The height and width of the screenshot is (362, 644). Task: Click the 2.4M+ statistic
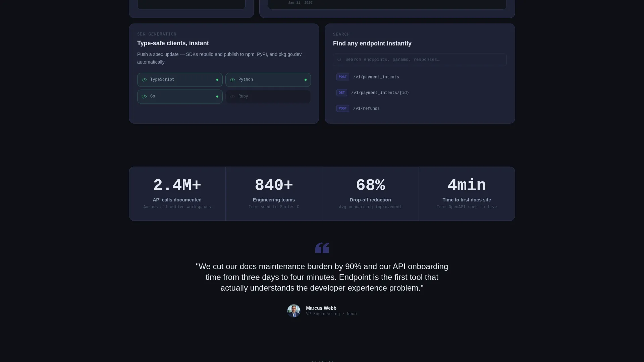177,185
